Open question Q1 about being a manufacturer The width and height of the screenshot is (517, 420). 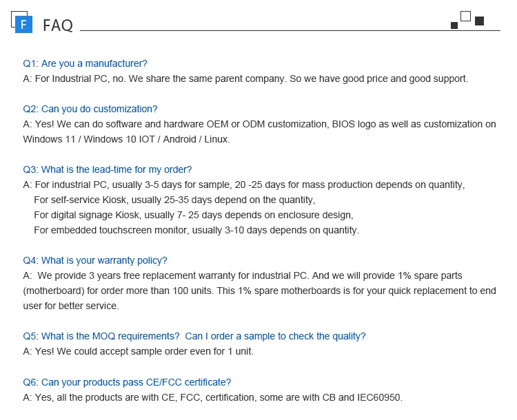85,63
